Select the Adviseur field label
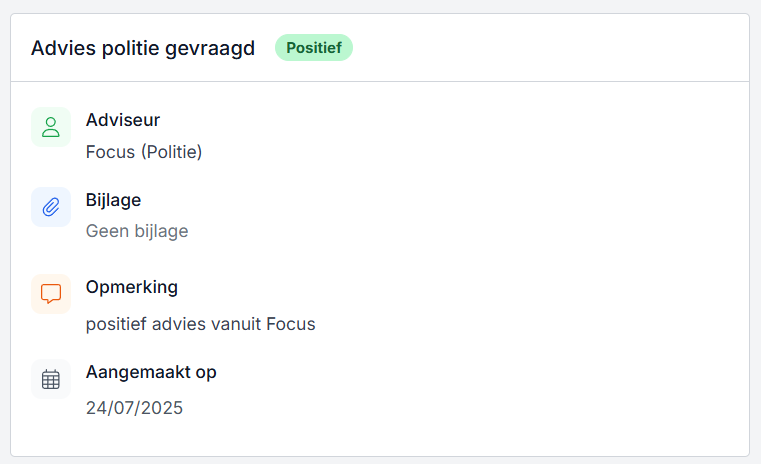The image size is (761, 464). click(123, 120)
